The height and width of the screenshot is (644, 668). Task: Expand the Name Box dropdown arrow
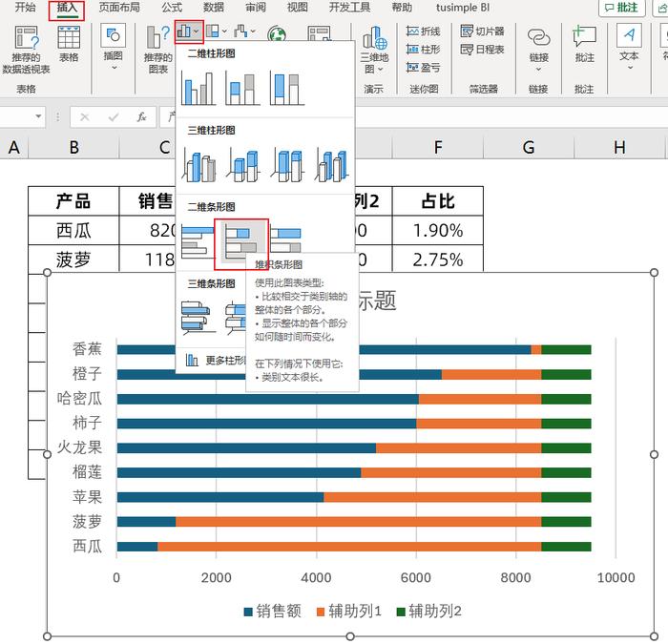(x=38, y=116)
